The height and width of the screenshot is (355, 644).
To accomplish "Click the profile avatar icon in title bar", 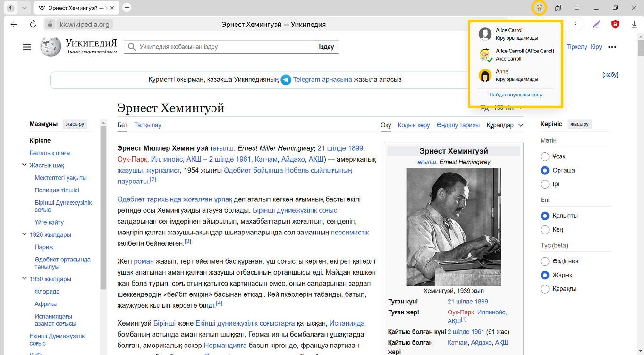I will pos(539,8).
